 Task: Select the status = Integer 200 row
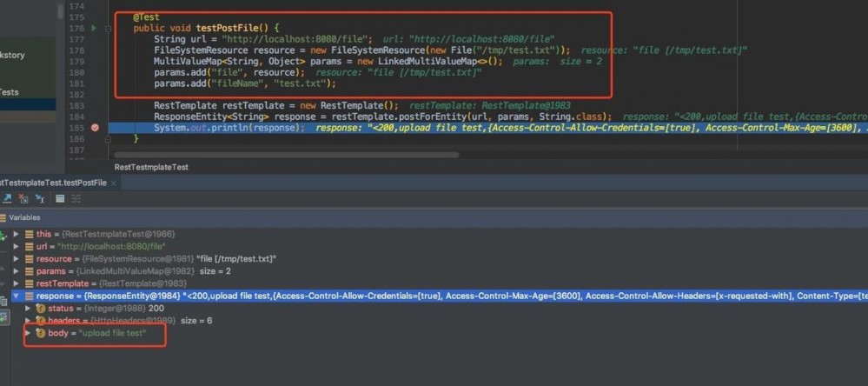[x=440, y=308]
